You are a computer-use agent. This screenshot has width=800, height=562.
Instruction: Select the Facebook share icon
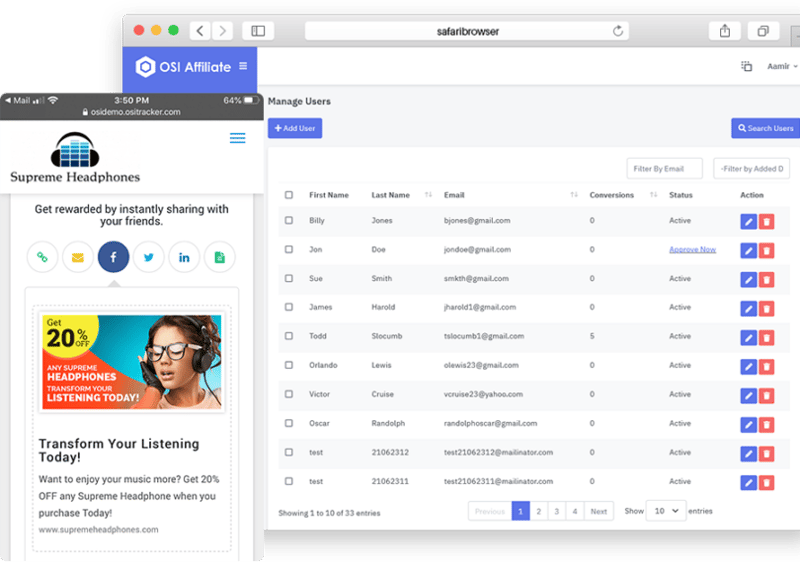(113, 257)
